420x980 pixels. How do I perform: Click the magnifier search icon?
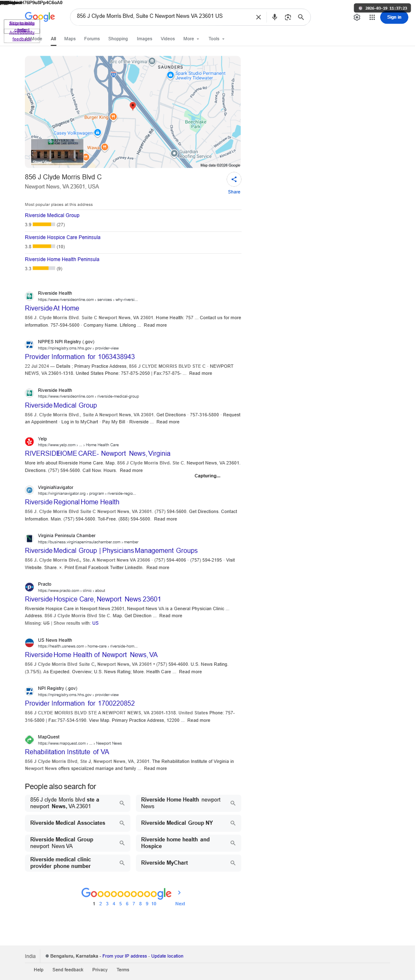point(301,17)
